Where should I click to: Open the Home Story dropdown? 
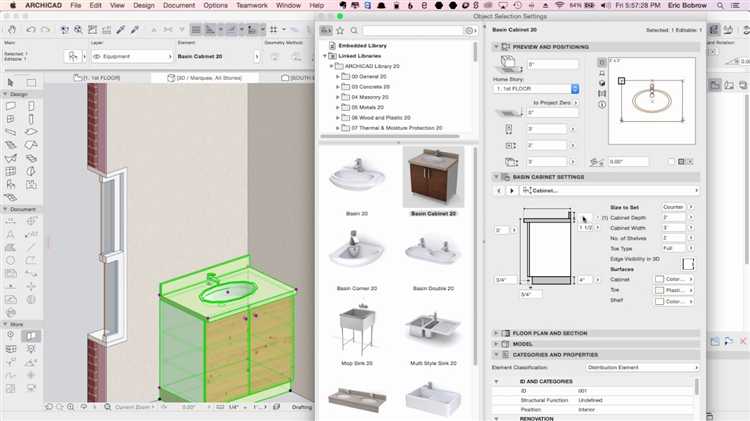[536, 89]
